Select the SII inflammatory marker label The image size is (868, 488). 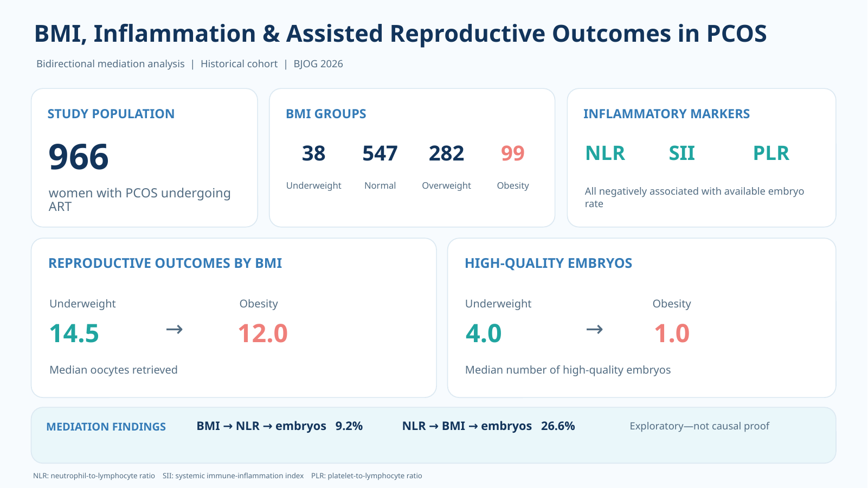[681, 153]
